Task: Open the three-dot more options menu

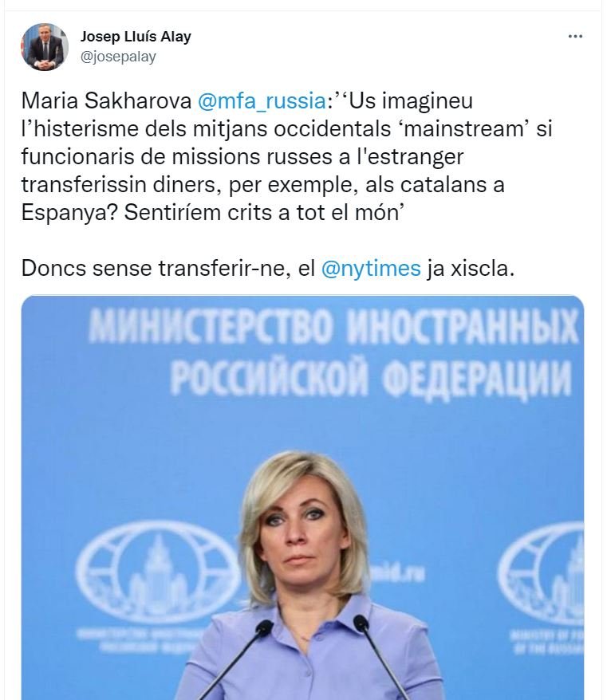Action: [575, 37]
